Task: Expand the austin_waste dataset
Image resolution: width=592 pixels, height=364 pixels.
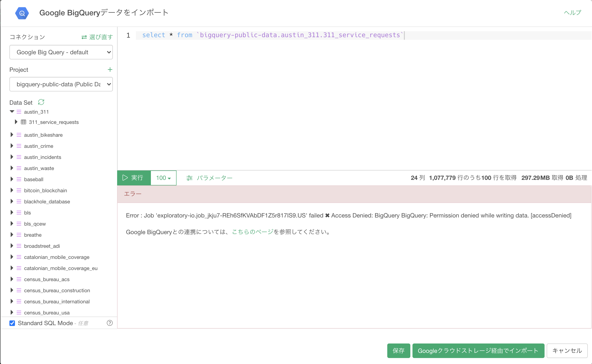Action: point(12,168)
